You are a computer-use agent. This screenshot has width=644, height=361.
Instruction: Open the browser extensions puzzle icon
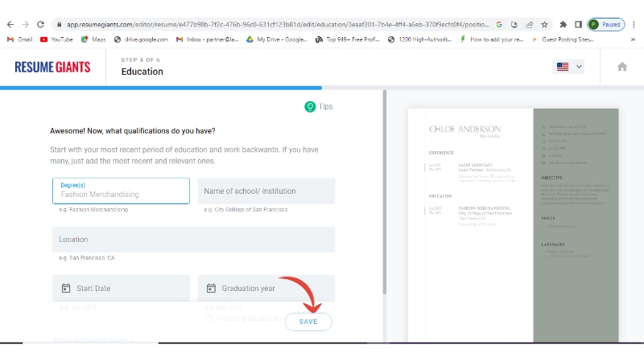point(563,25)
